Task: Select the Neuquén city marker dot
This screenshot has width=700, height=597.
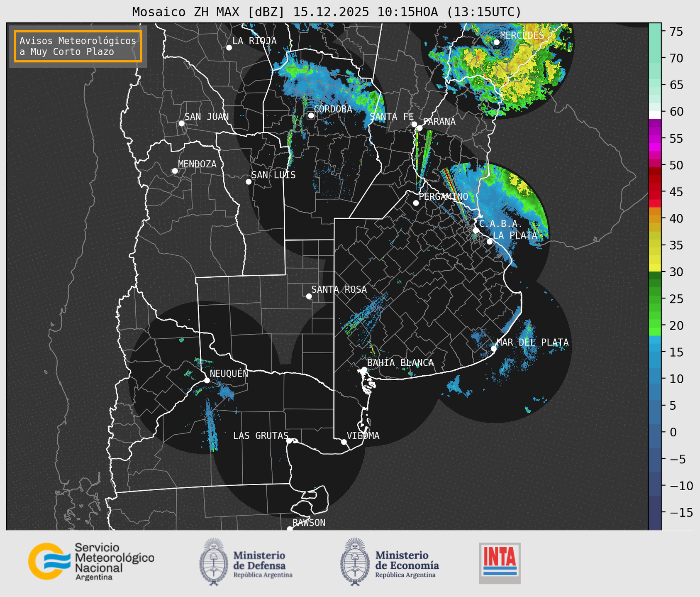Action: click(x=207, y=380)
